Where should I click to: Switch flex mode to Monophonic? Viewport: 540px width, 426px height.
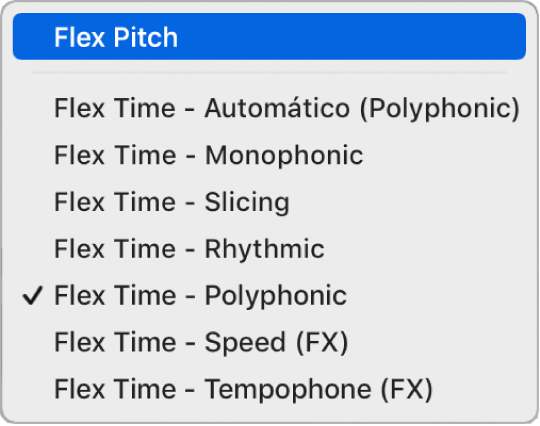click(x=269, y=155)
